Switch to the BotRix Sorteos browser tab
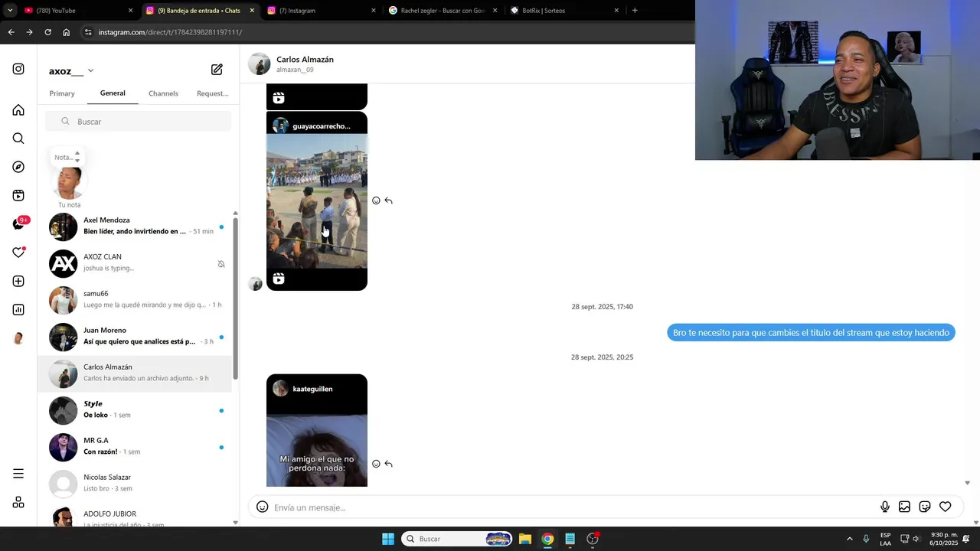This screenshot has width=980, height=551. [x=564, y=11]
